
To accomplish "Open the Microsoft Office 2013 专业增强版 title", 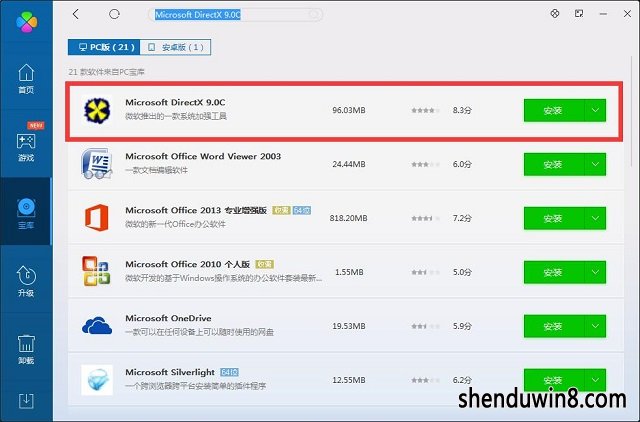I will coord(196,210).
